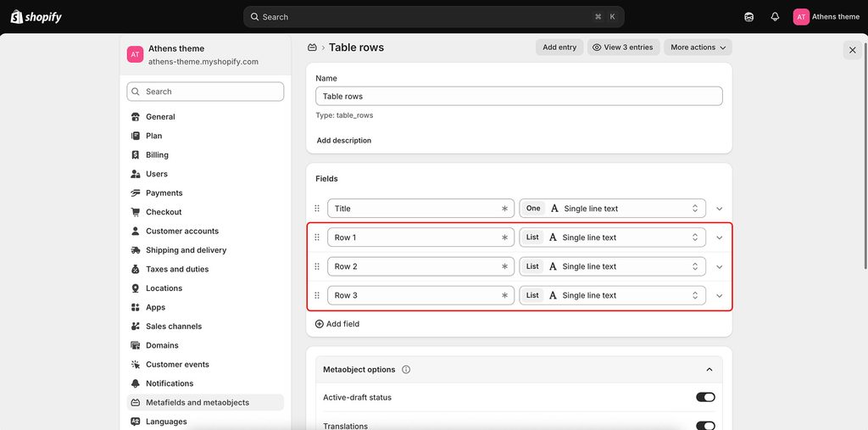
Task: Click the sidekick assistant icon in top bar
Action: [749, 17]
